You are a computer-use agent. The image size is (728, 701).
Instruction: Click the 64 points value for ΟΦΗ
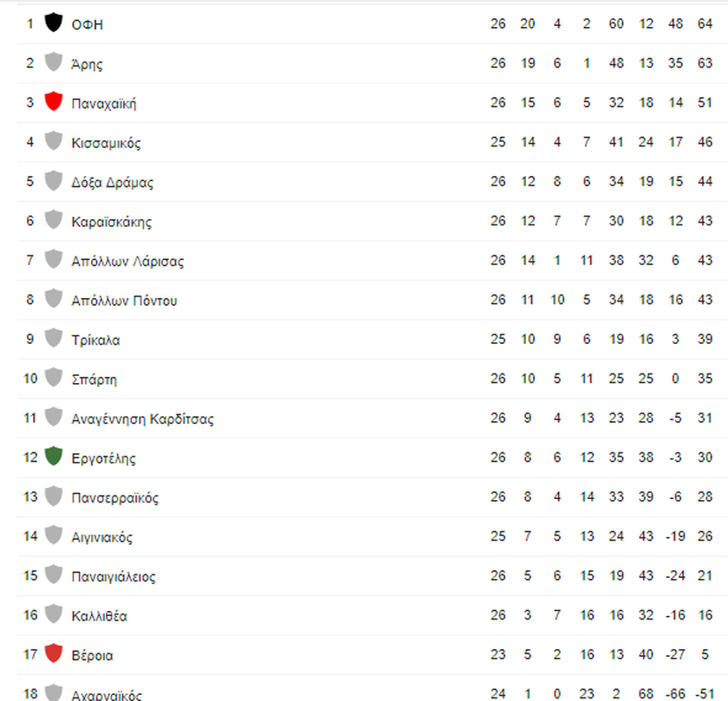[x=705, y=23]
